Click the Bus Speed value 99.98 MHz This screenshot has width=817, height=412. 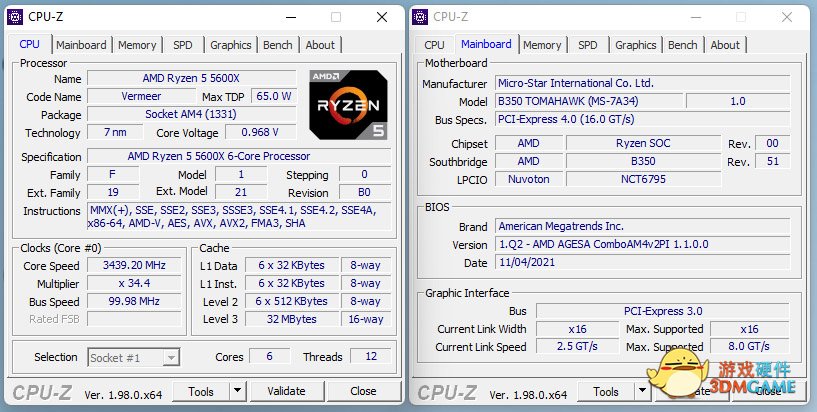[134, 301]
